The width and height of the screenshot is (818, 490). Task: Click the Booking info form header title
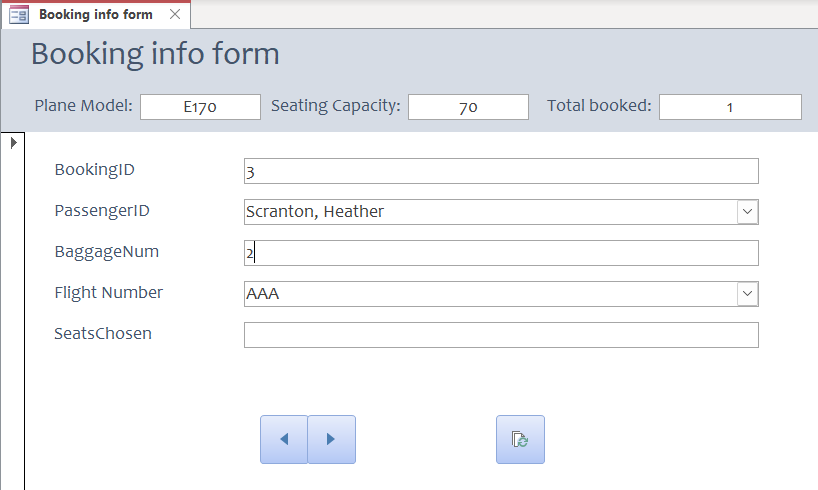click(155, 54)
